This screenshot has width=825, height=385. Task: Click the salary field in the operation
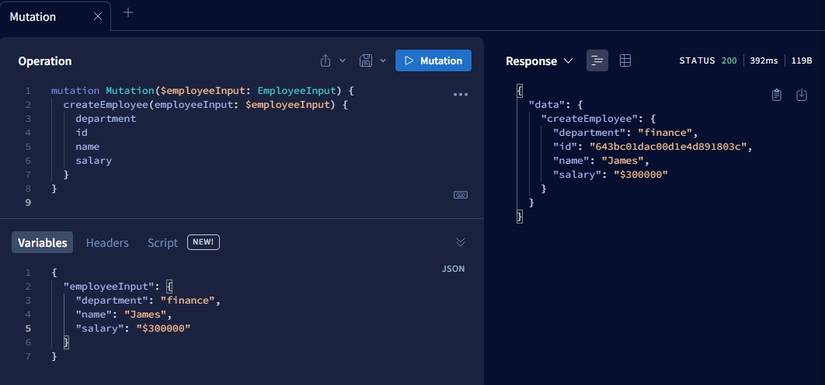coord(94,160)
